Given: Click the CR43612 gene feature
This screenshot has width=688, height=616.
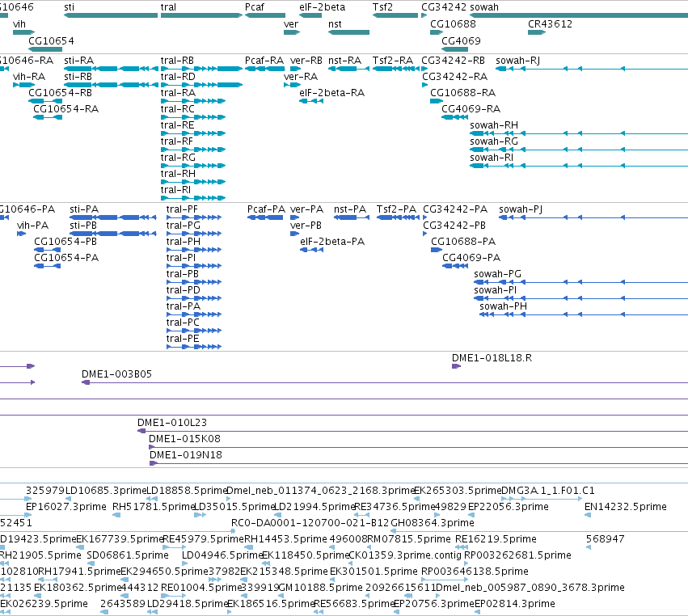Looking at the screenshot, I should 537,32.
